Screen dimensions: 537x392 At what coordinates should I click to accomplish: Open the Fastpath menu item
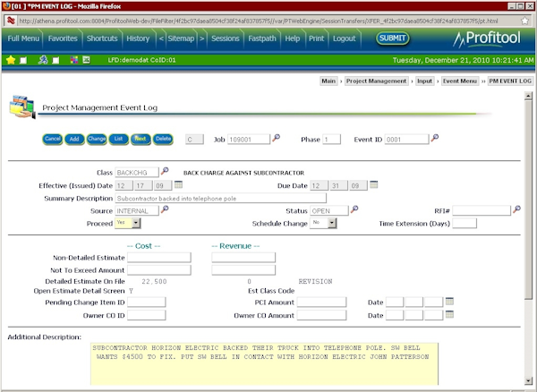click(262, 38)
